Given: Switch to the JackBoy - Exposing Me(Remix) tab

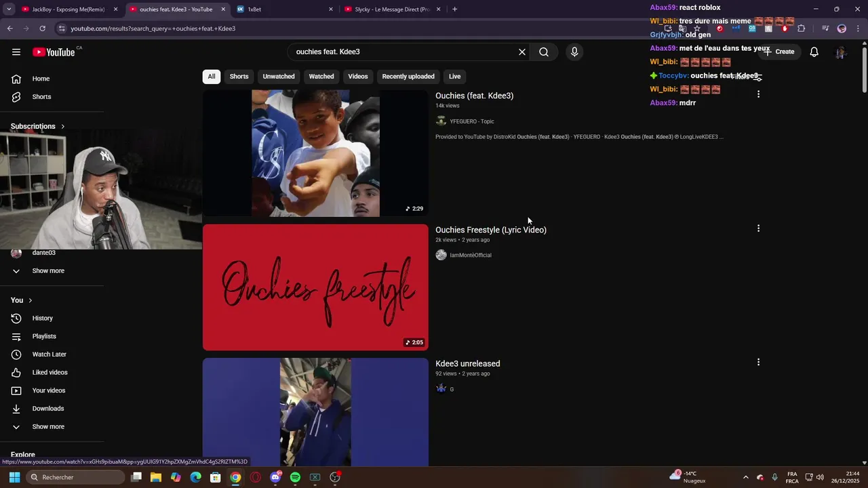Looking at the screenshot, I should point(69,9).
